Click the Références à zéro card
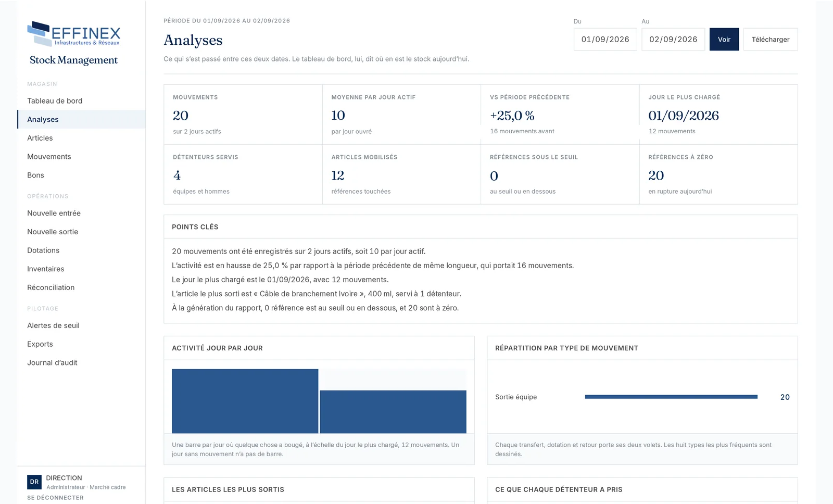Viewport: 833px width, 504px height. (718, 174)
